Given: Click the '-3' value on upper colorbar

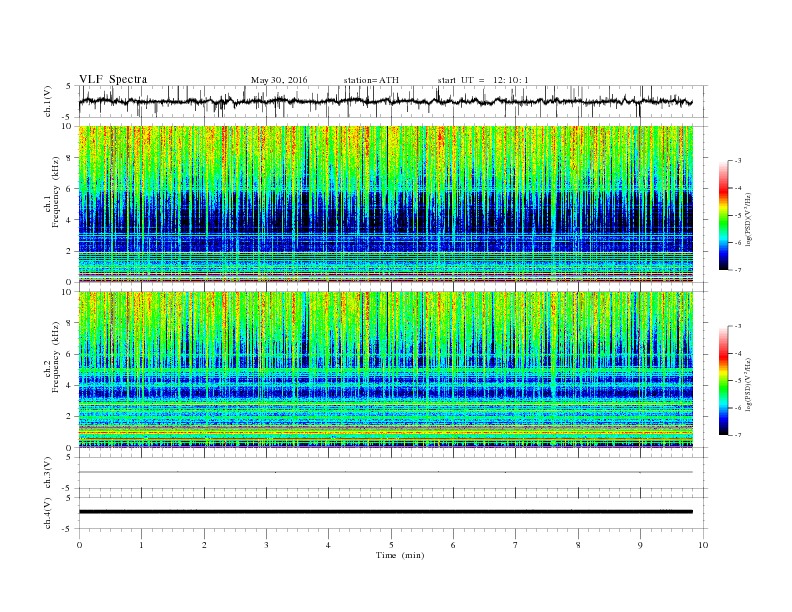Looking at the screenshot, I should click(737, 161).
